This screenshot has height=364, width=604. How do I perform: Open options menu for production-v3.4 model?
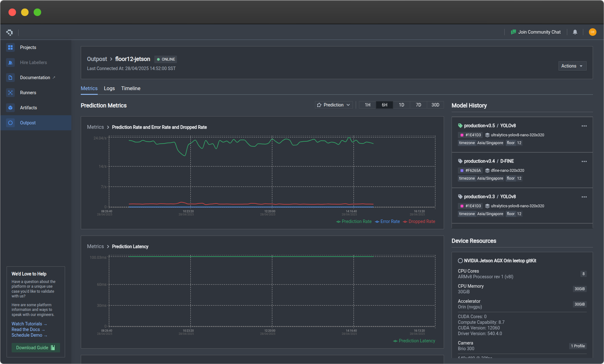(x=584, y=161)
